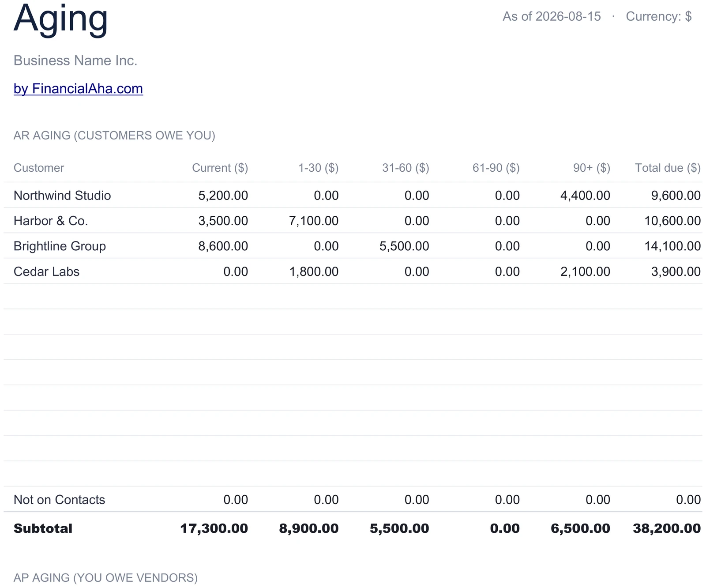Select the Cedar Labs customer name

pos(46,271)
